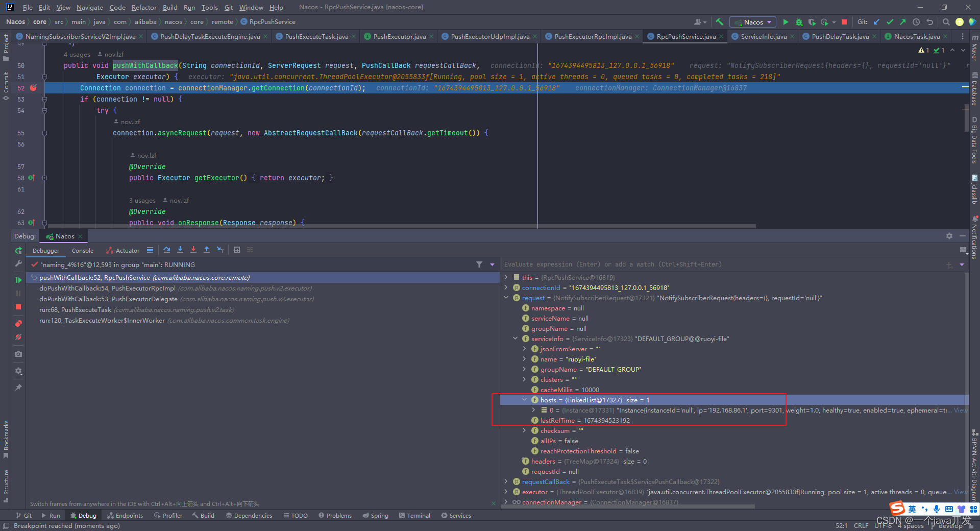Click Git Update Project blue arrow
The image size is (980, 531).
pyautogui.click(x=876, y=22)
